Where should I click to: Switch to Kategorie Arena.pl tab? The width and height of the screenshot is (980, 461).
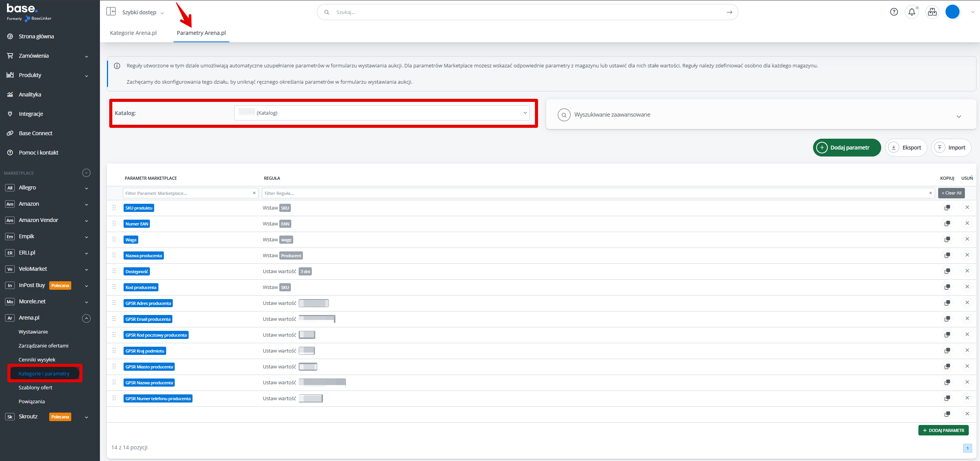pos(133,33)
